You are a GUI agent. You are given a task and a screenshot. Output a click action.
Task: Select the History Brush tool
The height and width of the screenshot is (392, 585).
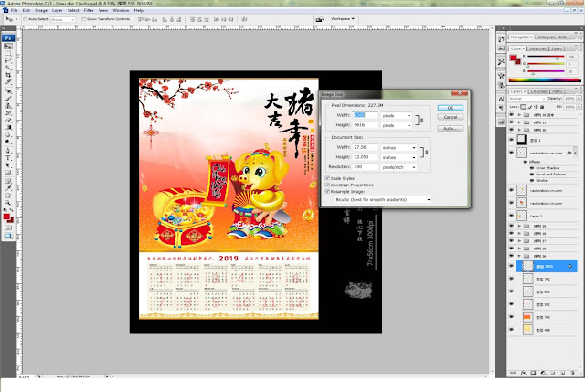[8, 112]
